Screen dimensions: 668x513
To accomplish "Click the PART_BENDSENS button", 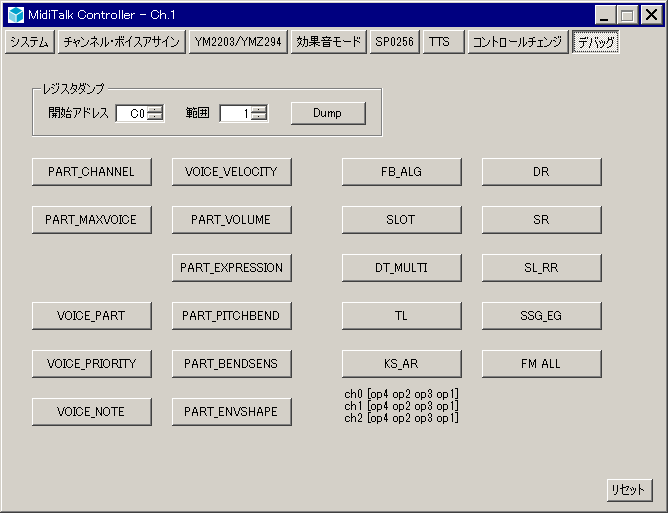I will click(232, 364).
